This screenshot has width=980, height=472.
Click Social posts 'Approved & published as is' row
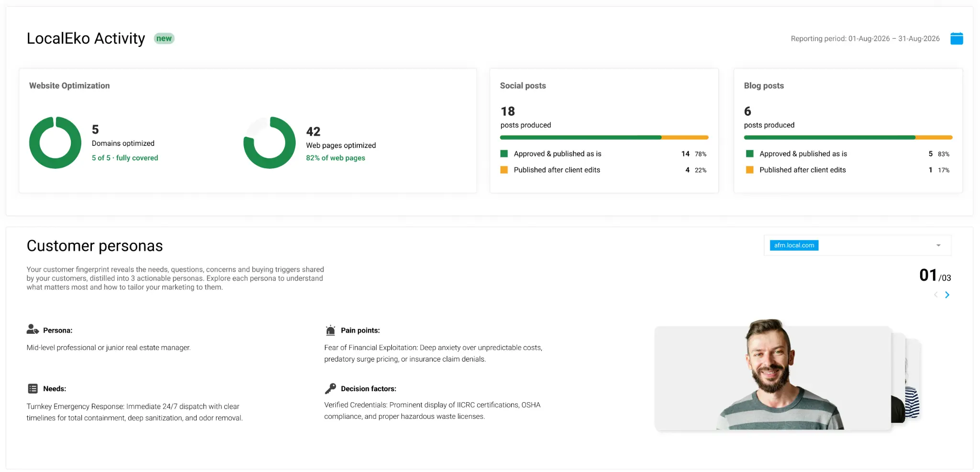tap(603, 154)
